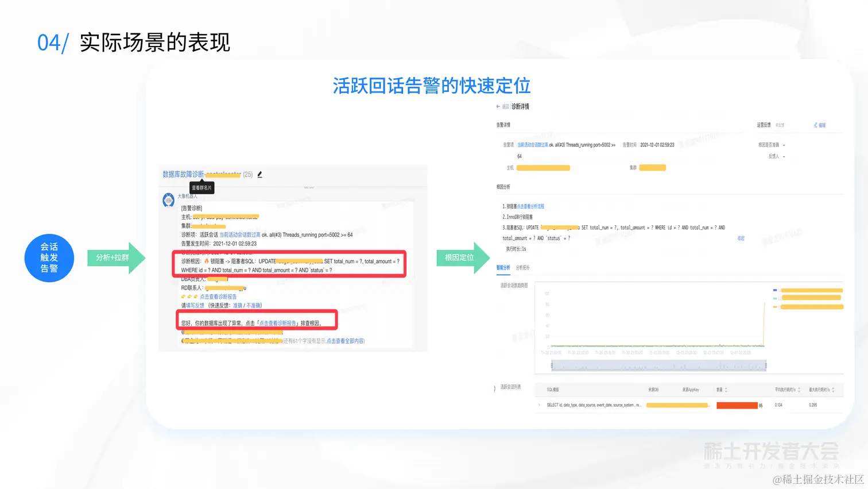
Task: Click the SQL模版 column header
Action: point(553,390)
